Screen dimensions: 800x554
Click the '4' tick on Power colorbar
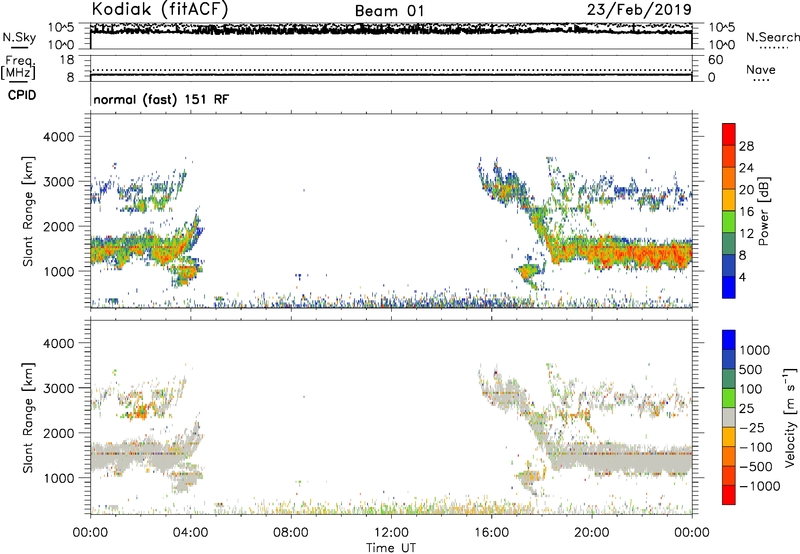coord(743,278)
